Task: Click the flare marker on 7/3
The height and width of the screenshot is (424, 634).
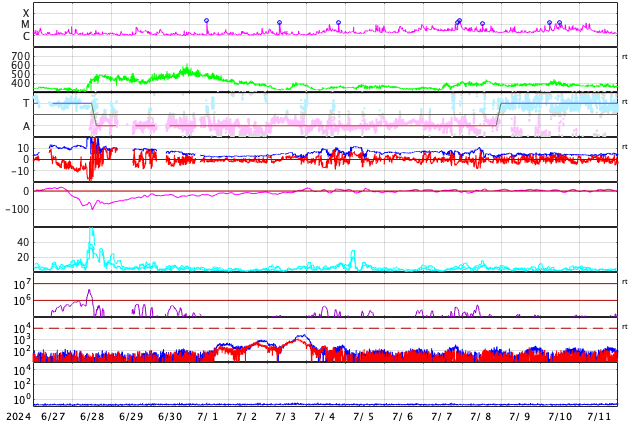Action: pos(279,23)
